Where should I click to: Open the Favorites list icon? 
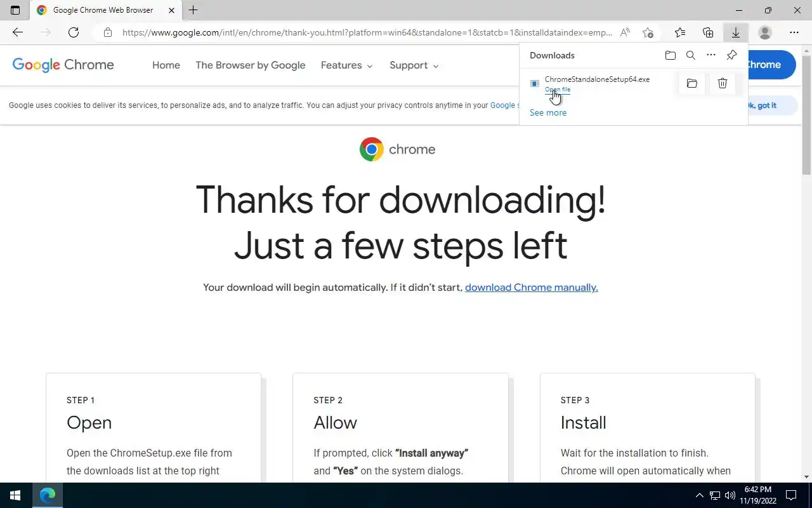point(680,32)
